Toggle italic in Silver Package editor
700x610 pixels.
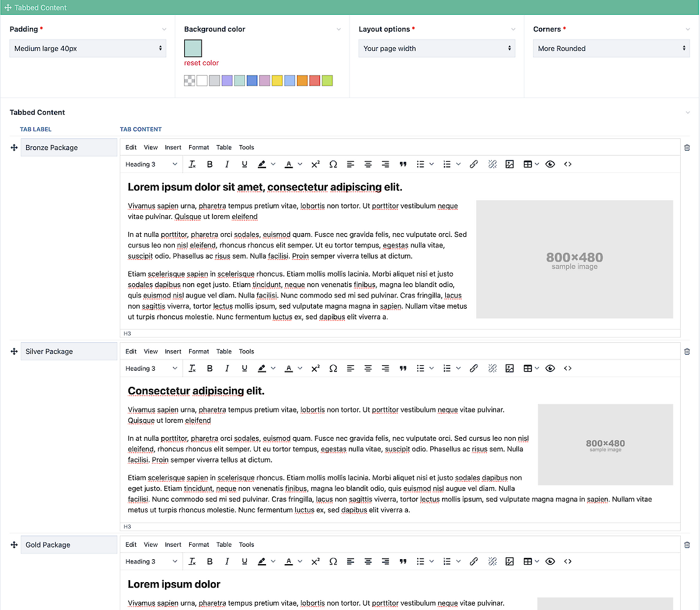227,368
